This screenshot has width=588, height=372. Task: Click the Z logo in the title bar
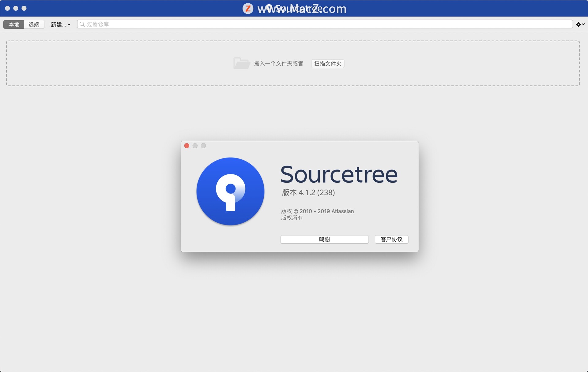pos(248,8)
